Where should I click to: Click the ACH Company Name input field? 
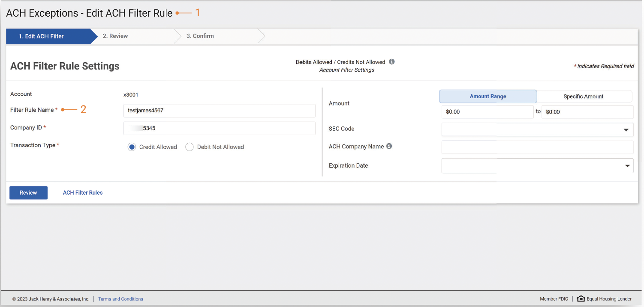537,147
